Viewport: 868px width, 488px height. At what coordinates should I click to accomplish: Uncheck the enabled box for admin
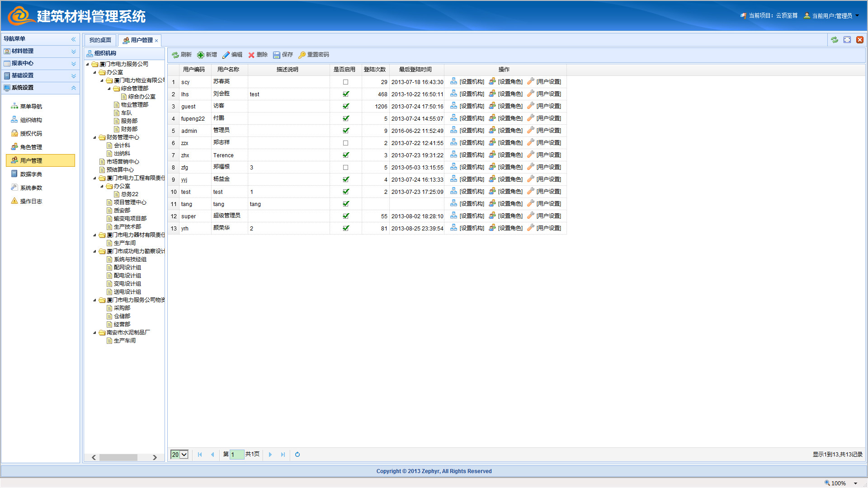tap(346, 131)
